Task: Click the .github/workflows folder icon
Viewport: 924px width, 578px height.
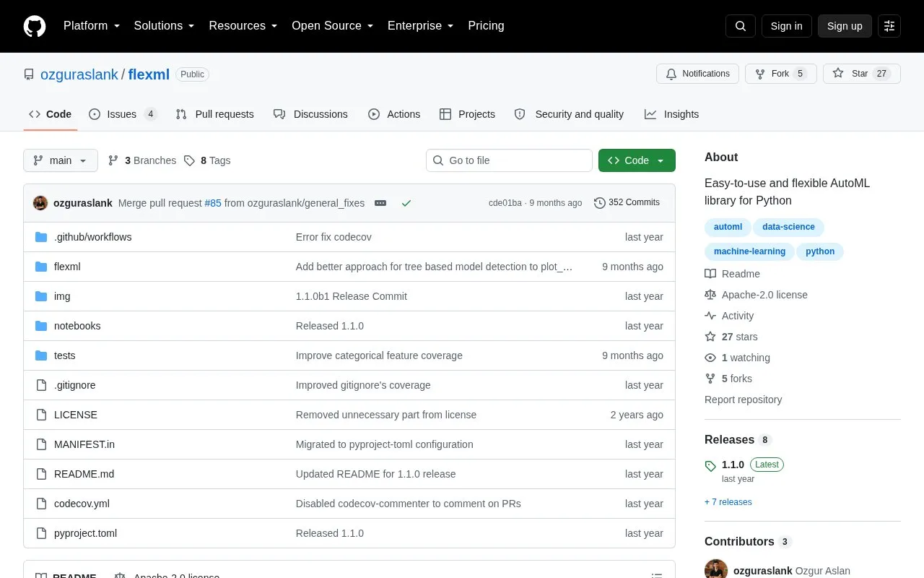Action: tap(41, 237)
